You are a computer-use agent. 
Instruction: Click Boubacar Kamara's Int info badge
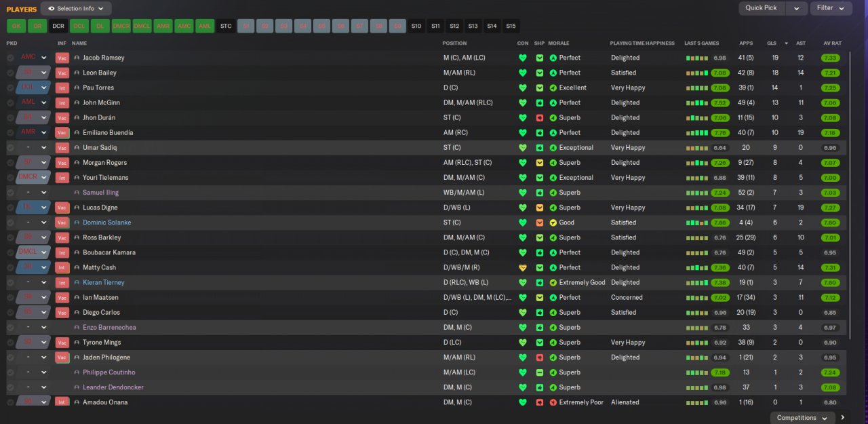[x=62, y=253]
